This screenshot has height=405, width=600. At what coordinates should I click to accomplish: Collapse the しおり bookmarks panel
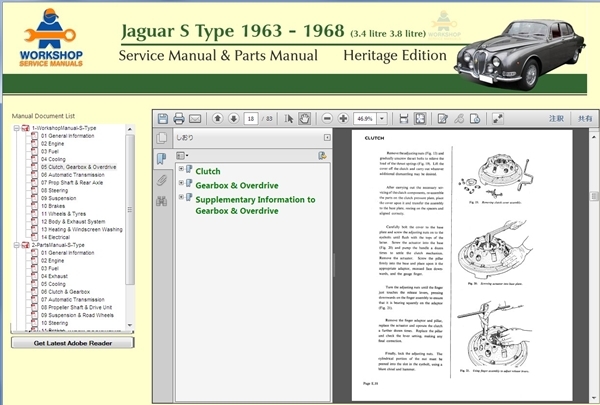point(327,137)
